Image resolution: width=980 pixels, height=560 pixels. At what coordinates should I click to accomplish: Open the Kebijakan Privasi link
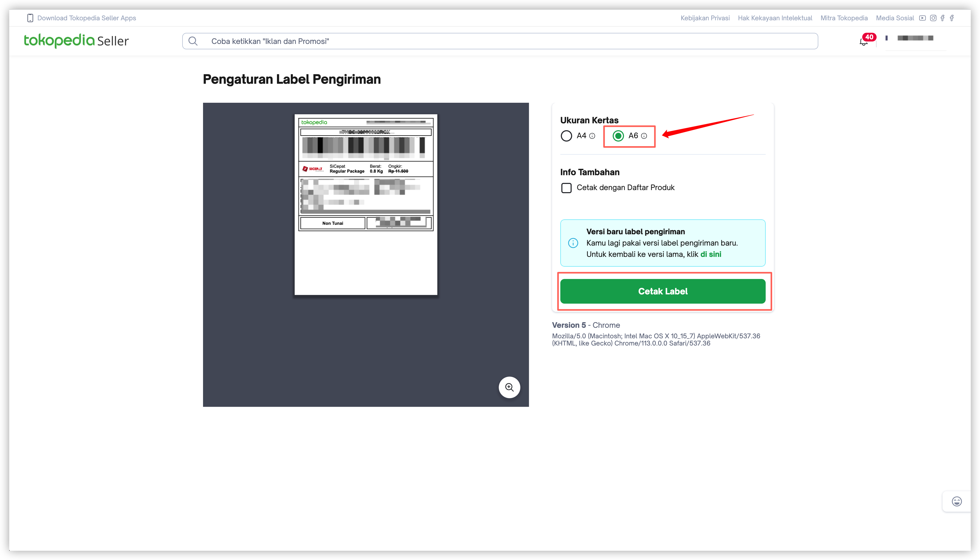705,18
